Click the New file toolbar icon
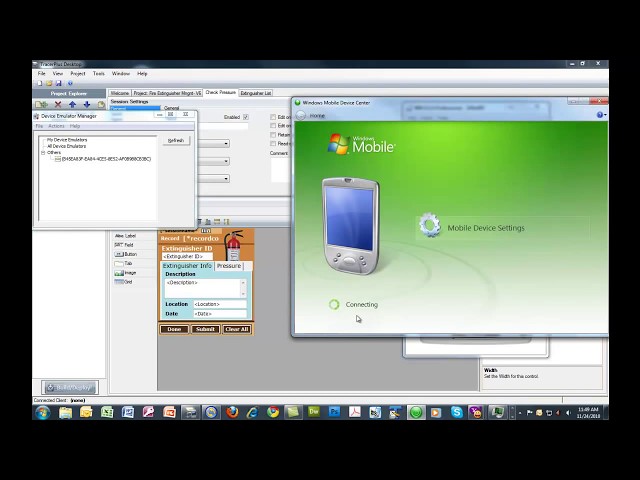Image resolution: width=640 pixels, height=480 pixels. (x=40, y=83)
